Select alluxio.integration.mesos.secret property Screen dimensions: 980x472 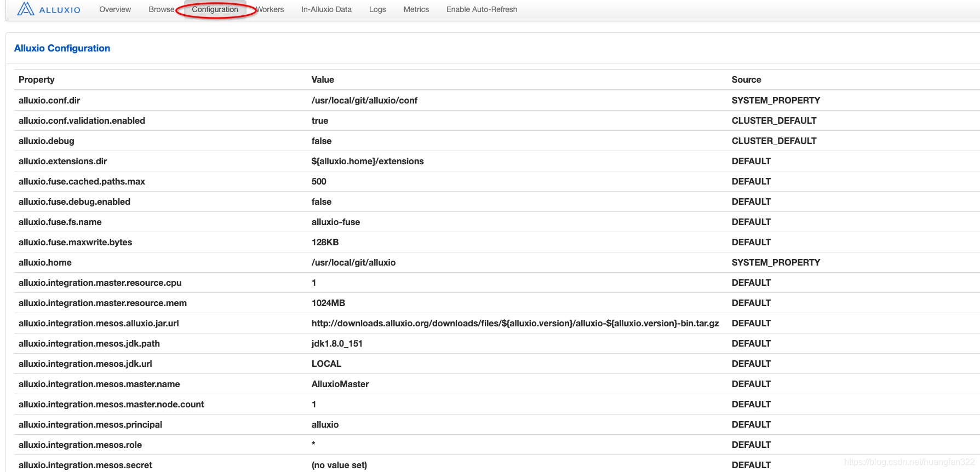pos(85,465)
